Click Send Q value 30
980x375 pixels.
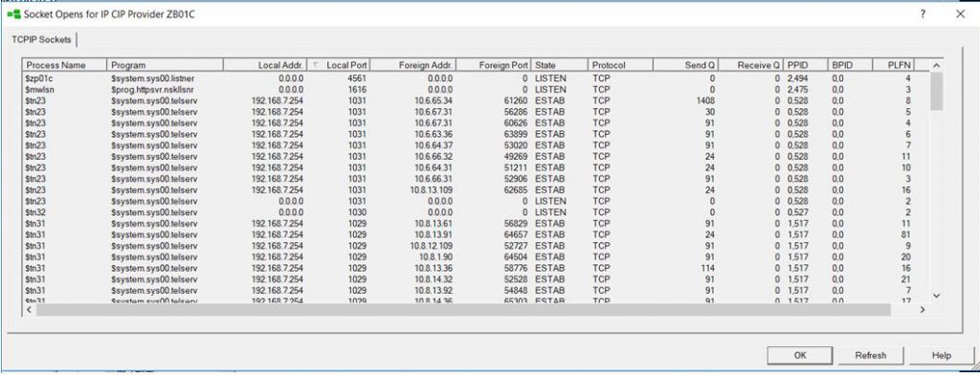[x=711, y=112]
